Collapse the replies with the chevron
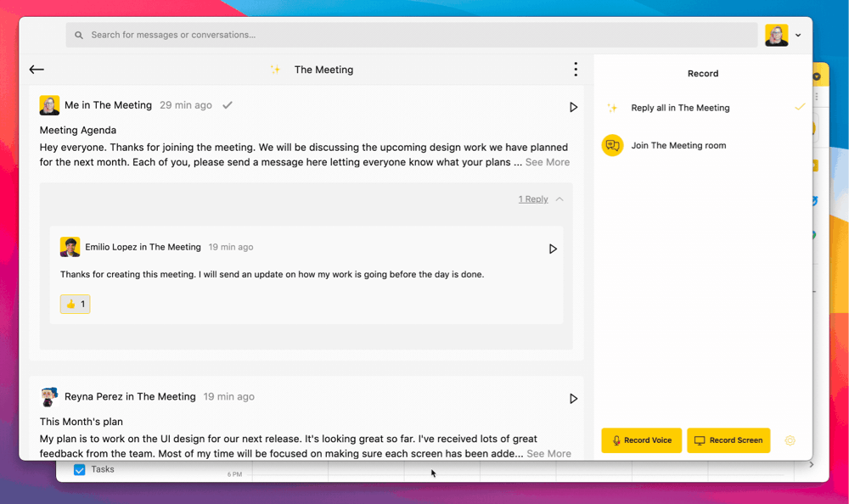 pos(559,199)
